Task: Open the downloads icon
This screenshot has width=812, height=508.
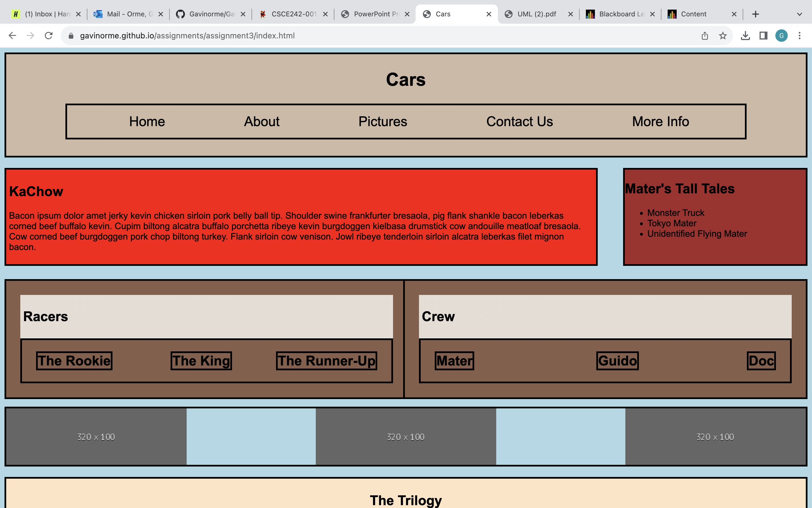Action: tap(745, 36)
